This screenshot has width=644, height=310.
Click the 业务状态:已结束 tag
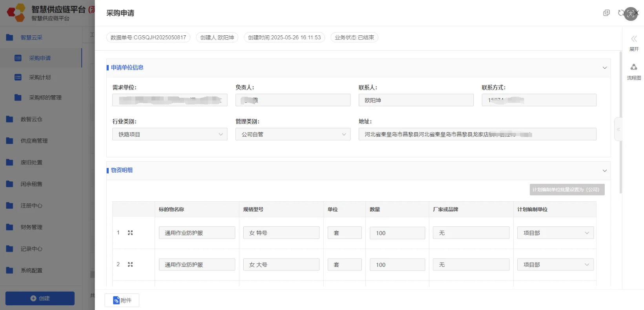(354, 37)
